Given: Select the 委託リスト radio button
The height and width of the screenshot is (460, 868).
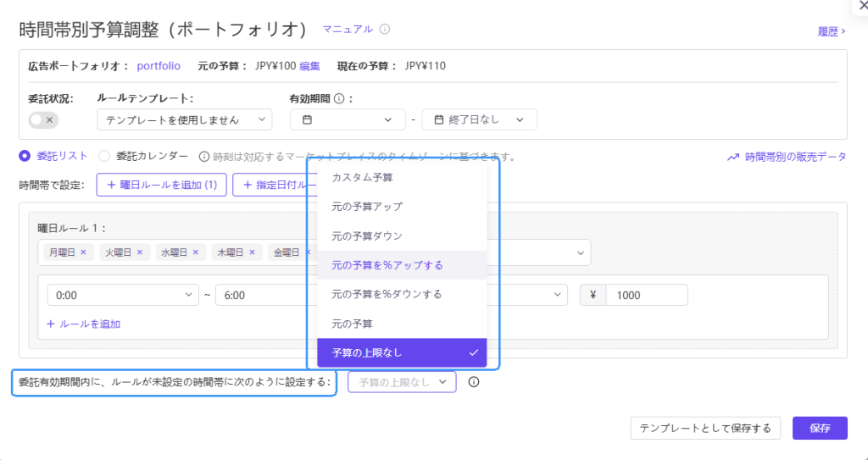Looking at the screenshot, I should (x=25, y=156).
